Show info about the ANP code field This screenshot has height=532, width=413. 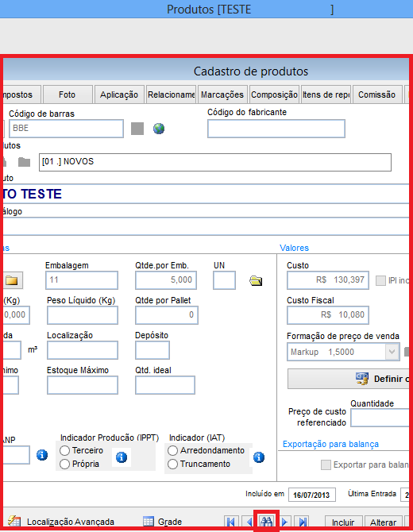[42, 455]
